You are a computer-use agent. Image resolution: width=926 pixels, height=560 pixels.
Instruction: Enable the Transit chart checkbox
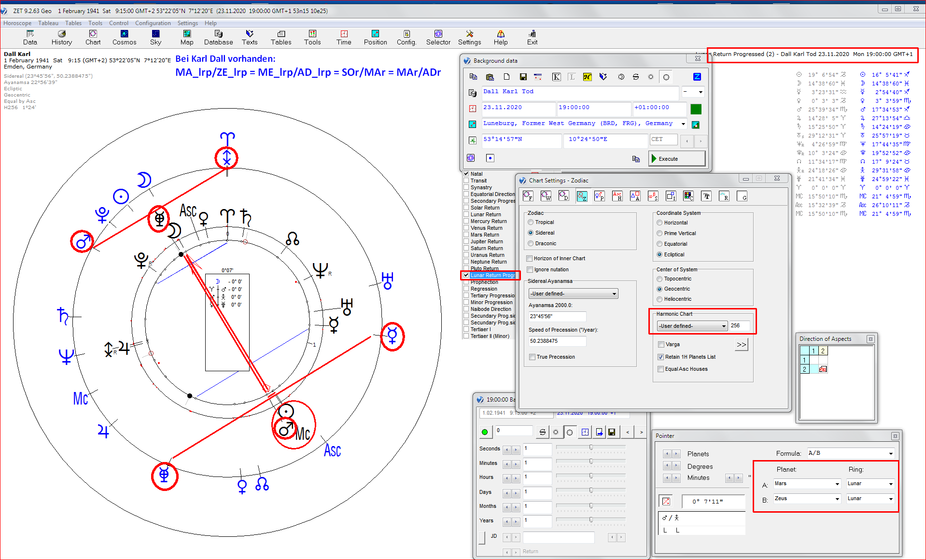466,181
